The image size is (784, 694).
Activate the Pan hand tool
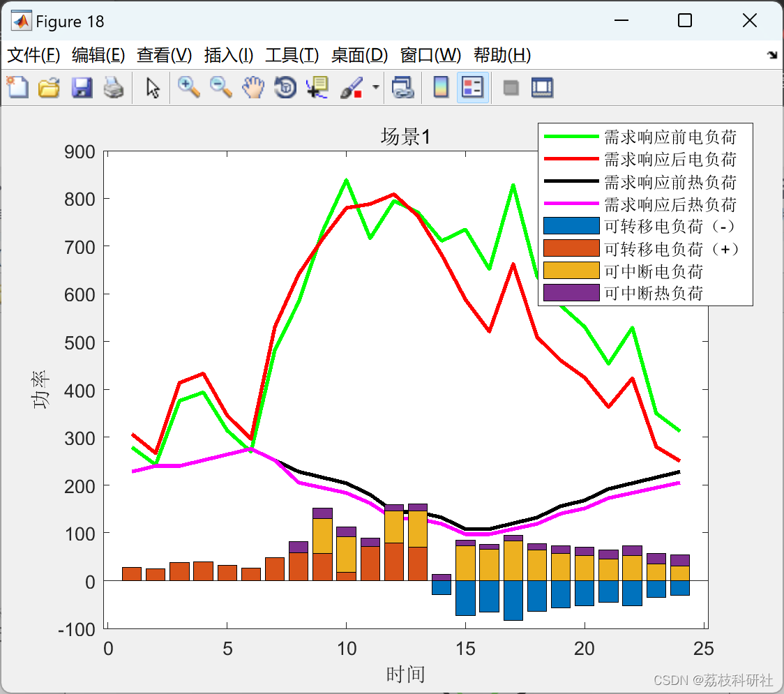pos(253,87)
